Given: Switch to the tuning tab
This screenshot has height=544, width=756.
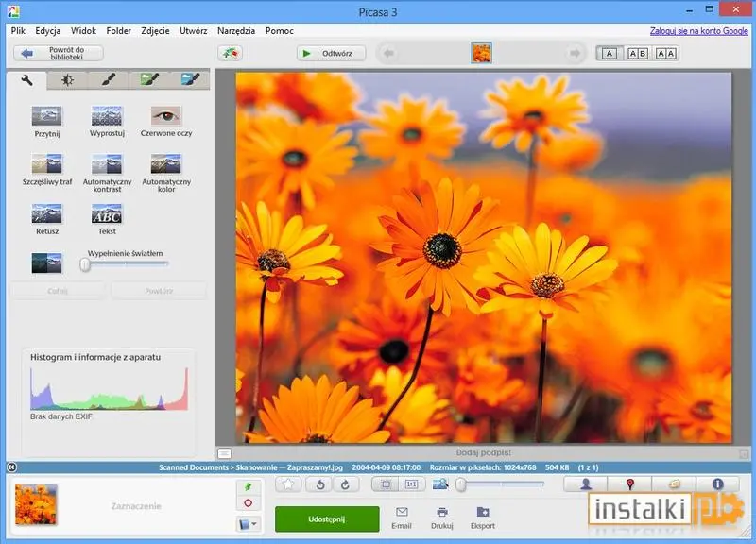Looking at the screenshot, I should [x=68, y=81].
